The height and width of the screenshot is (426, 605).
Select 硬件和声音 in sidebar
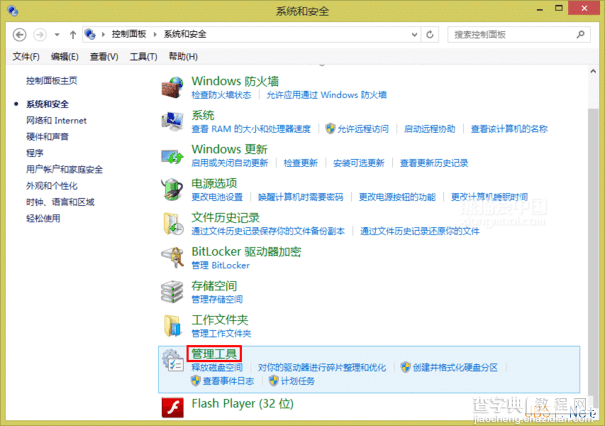coord(47,137)
